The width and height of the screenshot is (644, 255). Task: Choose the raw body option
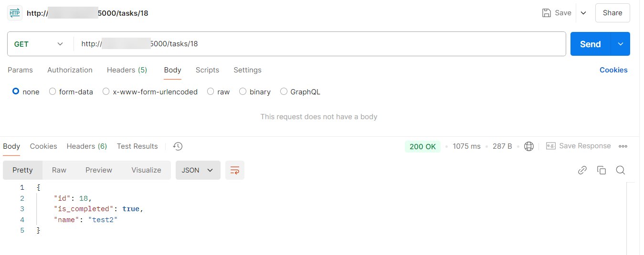tap(211, 92)
